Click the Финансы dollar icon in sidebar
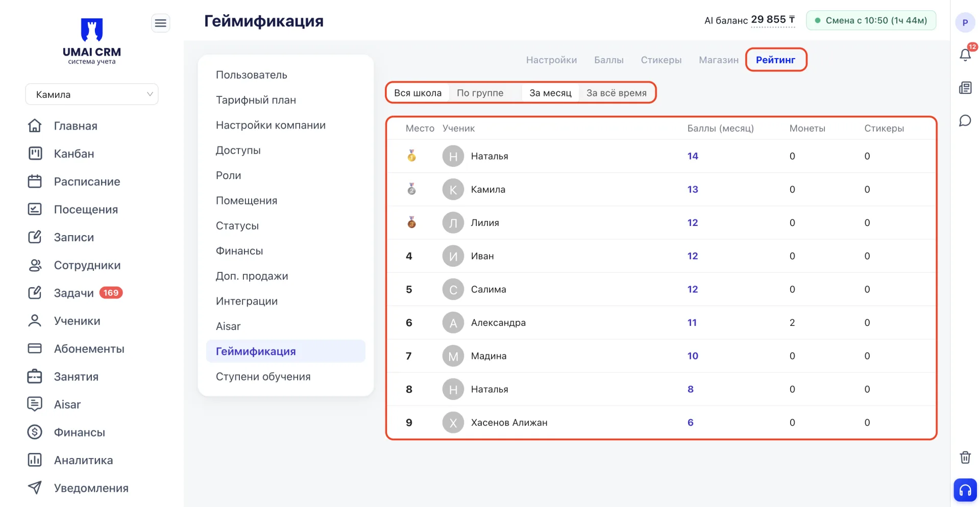This screenshot has height=507, width=980. point(35,432)
